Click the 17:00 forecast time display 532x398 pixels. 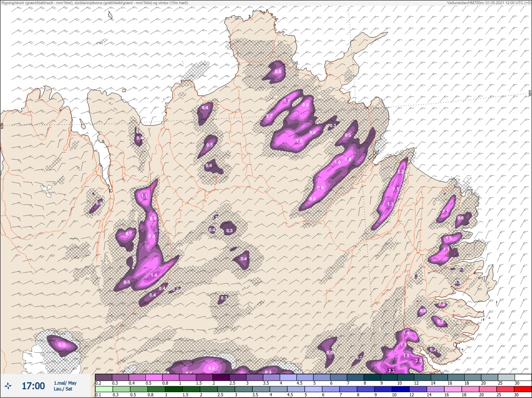tap(33, 386)
